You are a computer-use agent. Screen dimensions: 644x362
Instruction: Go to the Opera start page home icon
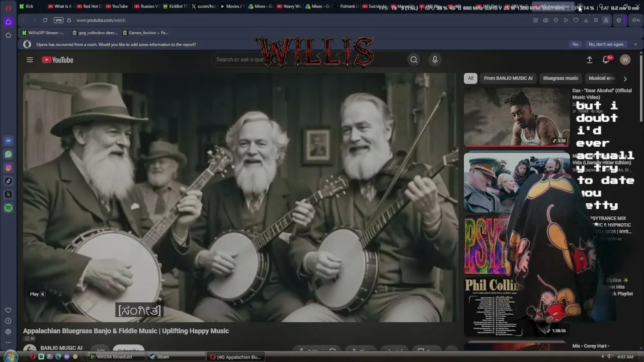pos(8,22)
